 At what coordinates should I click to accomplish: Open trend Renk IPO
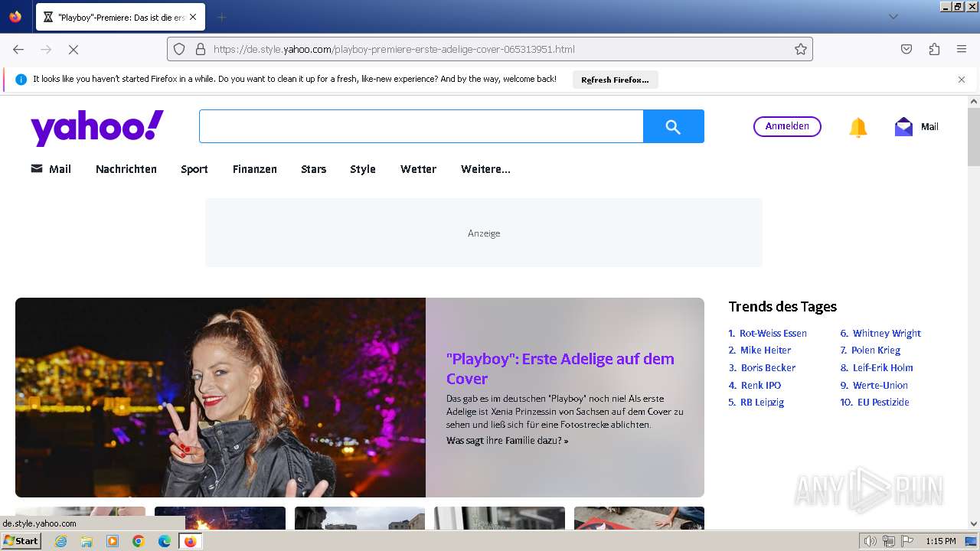(761, 385)
